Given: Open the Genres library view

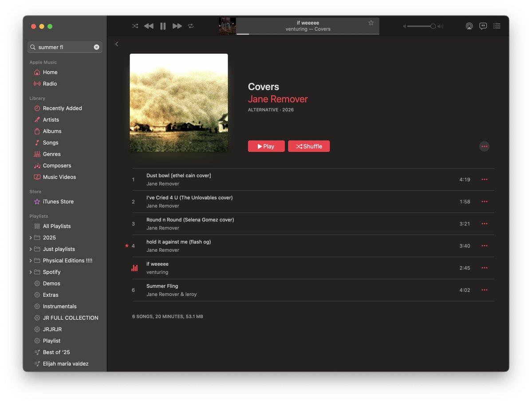Looking at the screenshot, I should (x=51, y=154).
